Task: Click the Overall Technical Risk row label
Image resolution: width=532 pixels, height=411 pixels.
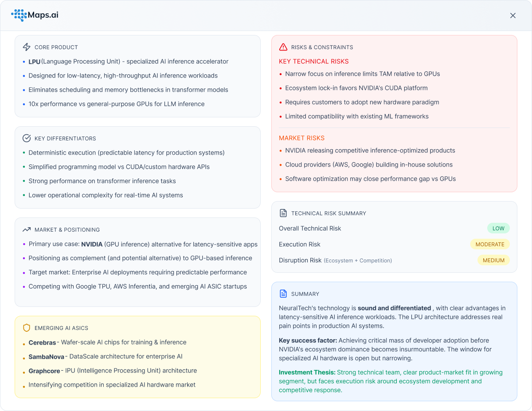Action: 310,229
